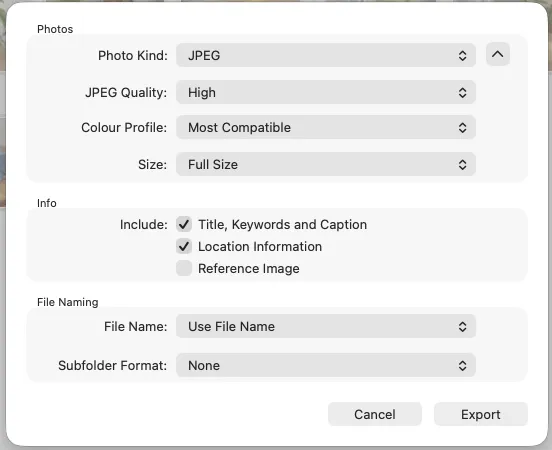The height and width of the screenshot is (450, 552).
Task: Click the Export button
Action: [481, 414]
